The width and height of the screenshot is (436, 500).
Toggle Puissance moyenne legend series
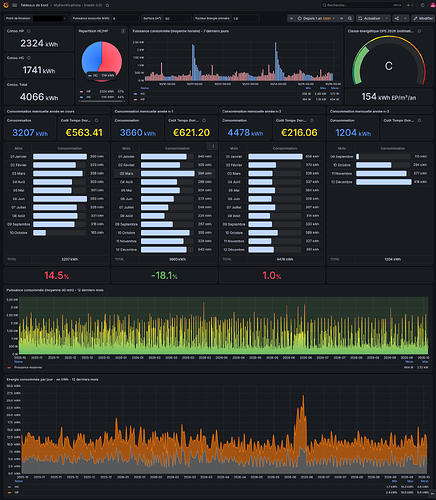click(x=28, y=367)
